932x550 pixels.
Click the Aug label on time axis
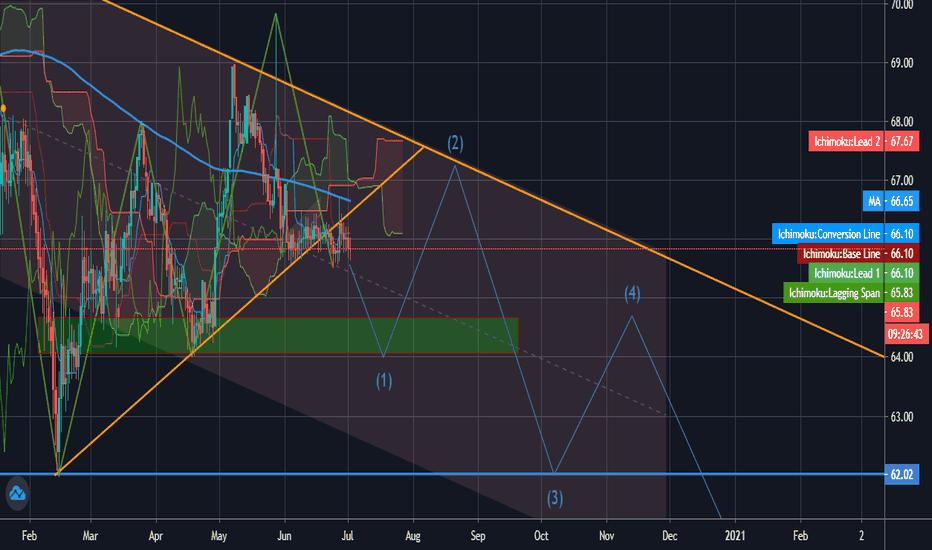point(413,536)
